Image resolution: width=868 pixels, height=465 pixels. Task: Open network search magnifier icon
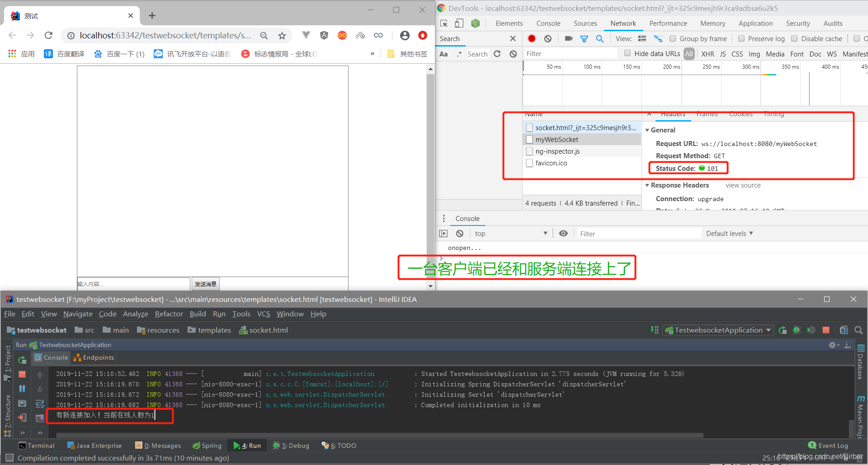pyautogui.click(x=600, y=38)
